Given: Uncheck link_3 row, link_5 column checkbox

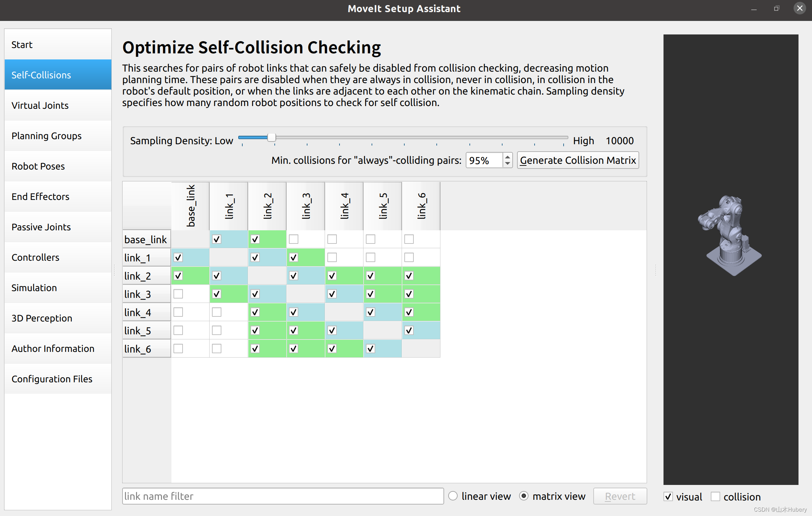Looking at the screenshot, I should point(371,294).
